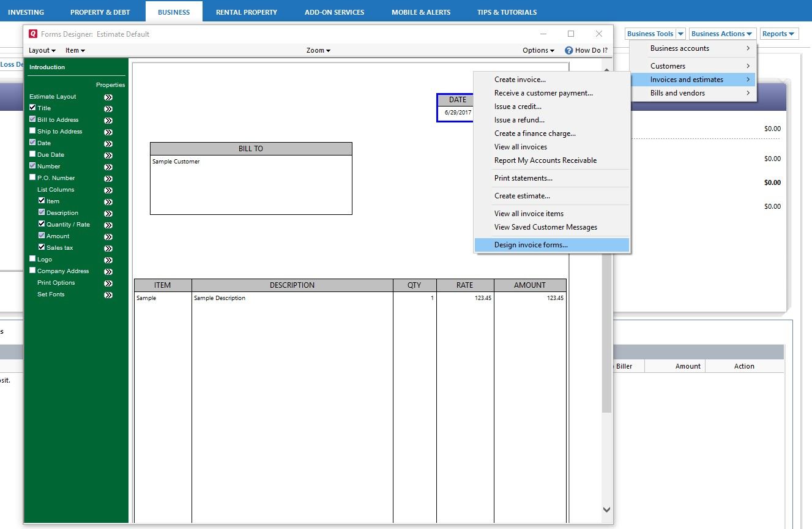Open the Reports dropdown
This screenshot has height=529, width=812.
(x=778, y=34)
